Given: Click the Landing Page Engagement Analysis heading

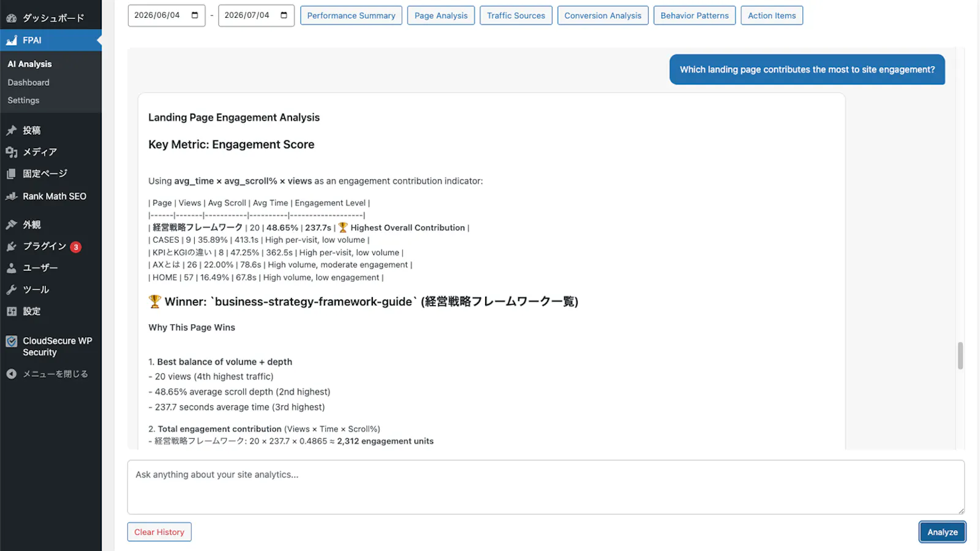Looking at the screenshot, I should pos(234,118).
